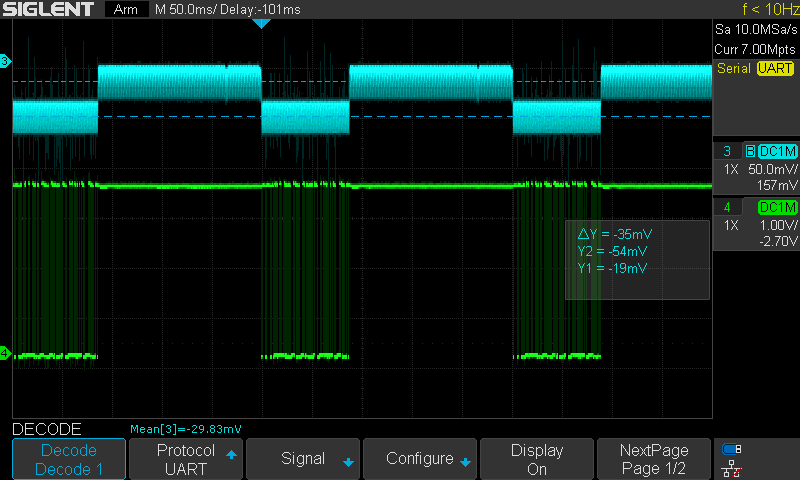Click the channel 3 DC1M coupling badge
Image resolution: width=800 pixels, height=480 pixels.
click(x=777, y=151)
